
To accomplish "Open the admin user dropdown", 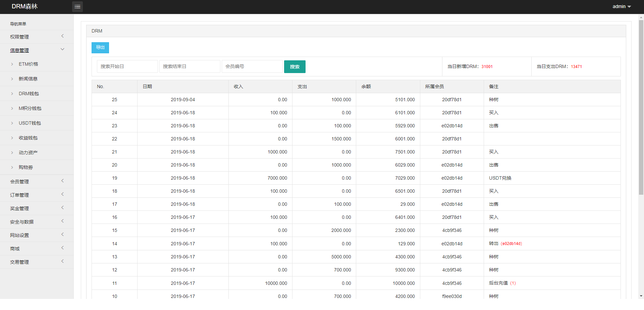I will point(622,6).
